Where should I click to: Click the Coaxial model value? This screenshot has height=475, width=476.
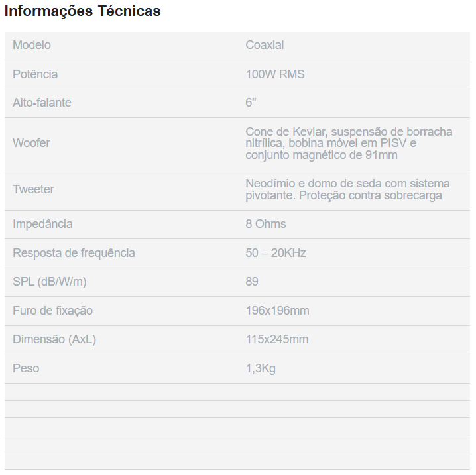[x=265, y=45]
